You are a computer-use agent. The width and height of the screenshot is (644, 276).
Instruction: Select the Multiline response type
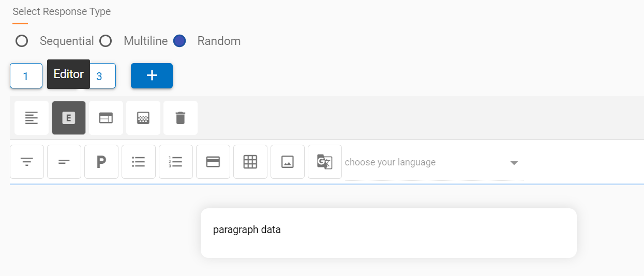point(106,41)
